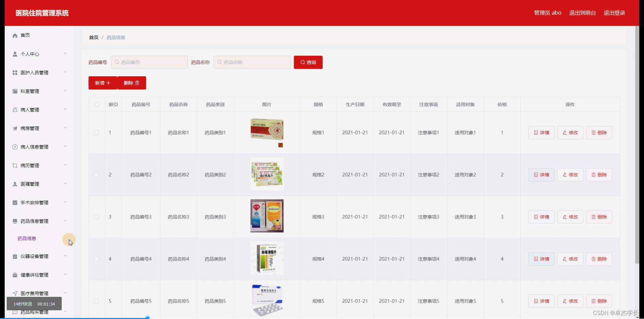The image size is (644, 319).
Task: Expand the 病历管理 menu chevron
Action: pos(65,165)
